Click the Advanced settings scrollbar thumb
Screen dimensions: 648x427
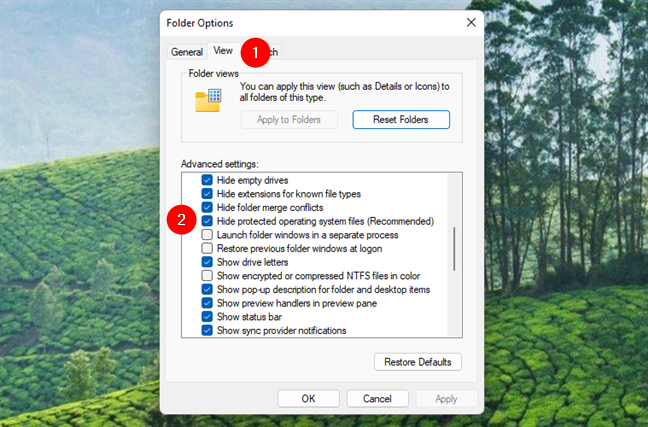coord(454,249)
